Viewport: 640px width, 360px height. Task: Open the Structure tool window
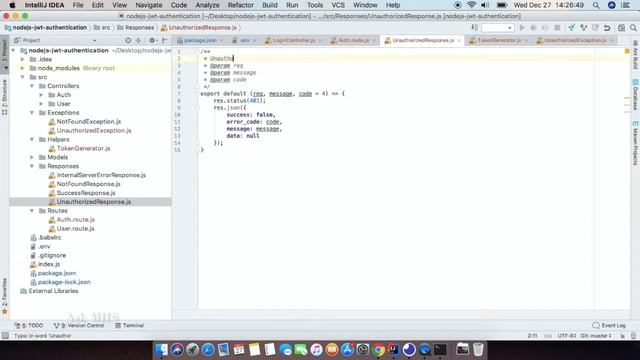4,98
